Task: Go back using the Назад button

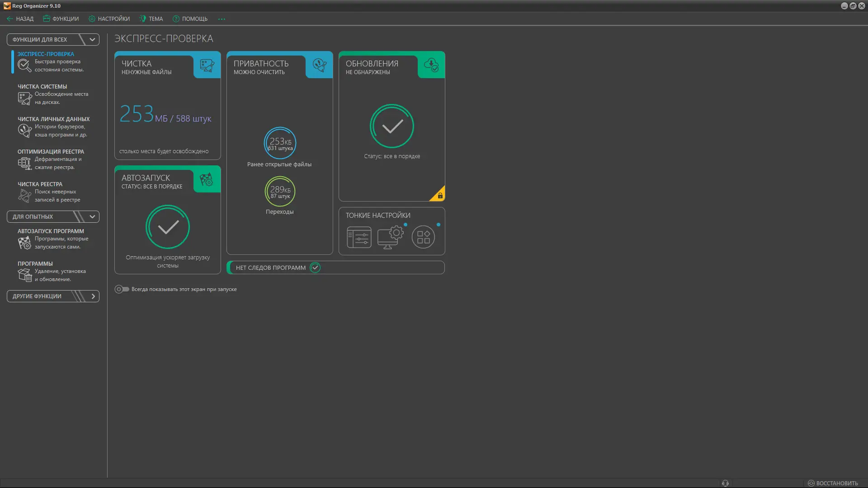Action: [20, 19]
